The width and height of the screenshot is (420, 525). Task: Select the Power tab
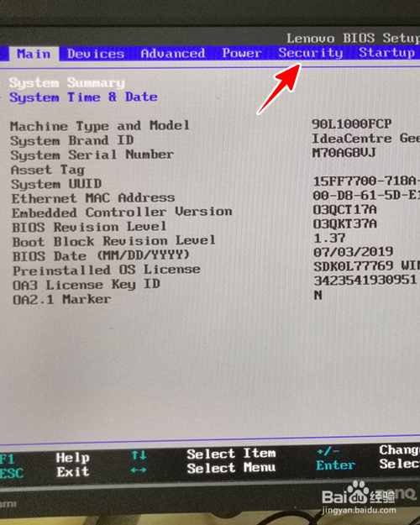[242, 53]
